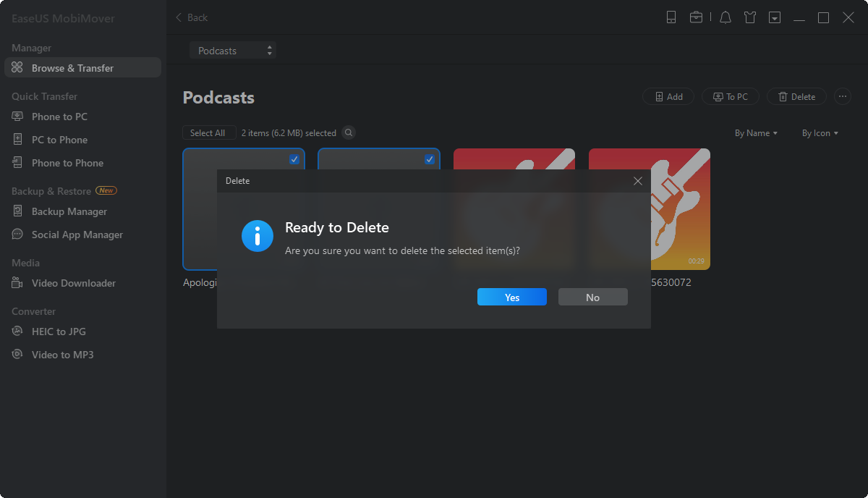The width and height of the screenshot is (868, 498).
Task: Open the more options ellipsis menu
Action: pos(843,96)
